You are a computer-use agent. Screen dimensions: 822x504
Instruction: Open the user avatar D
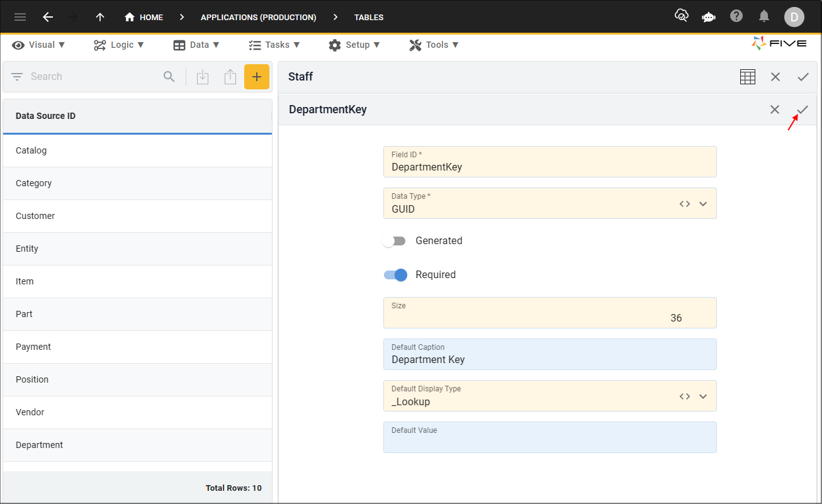pyautogui.click(x=794, y=17)
